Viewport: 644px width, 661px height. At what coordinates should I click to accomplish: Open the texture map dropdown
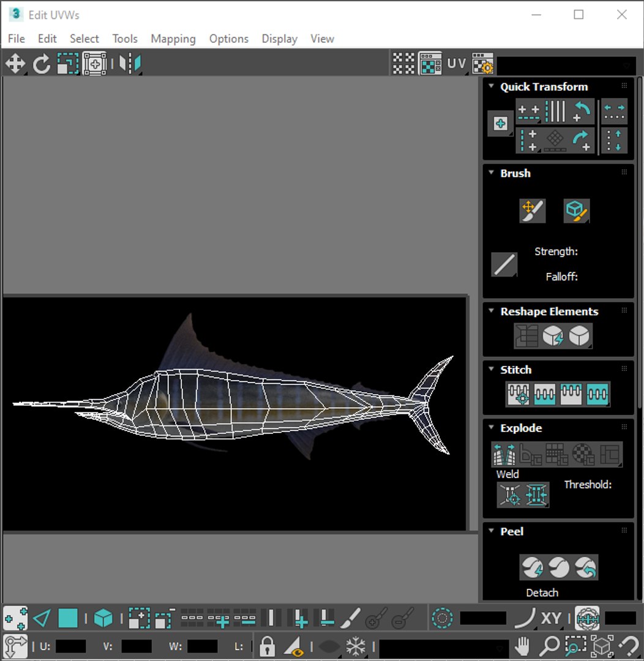tap(566, 65)
